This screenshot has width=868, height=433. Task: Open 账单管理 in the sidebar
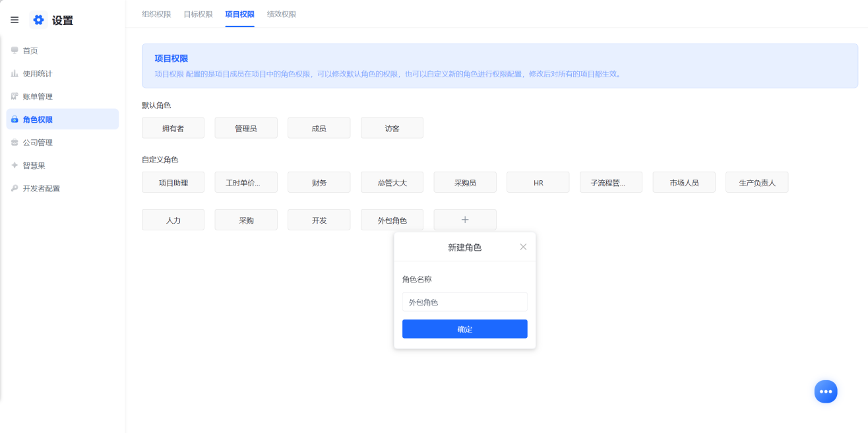tap(62, 96)
